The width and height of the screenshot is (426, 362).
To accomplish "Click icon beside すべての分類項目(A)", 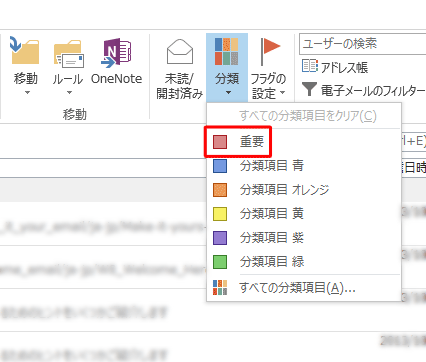I will (220, 287).
